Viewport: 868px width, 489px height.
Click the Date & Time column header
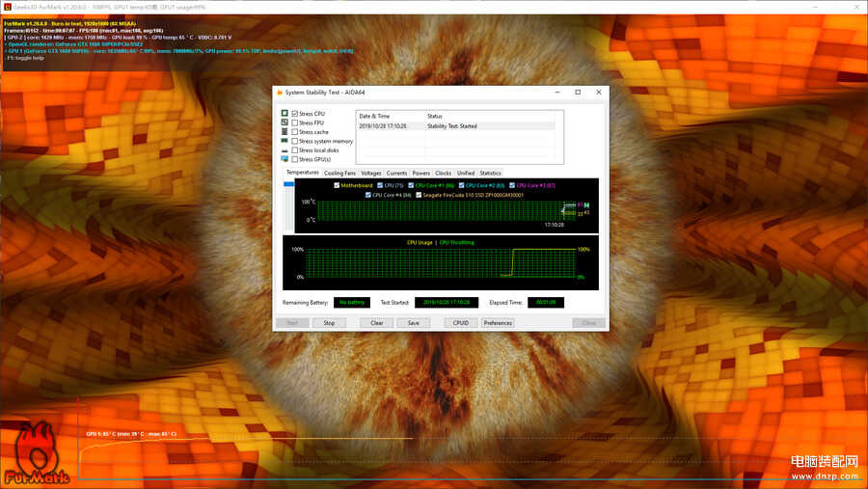391,117
